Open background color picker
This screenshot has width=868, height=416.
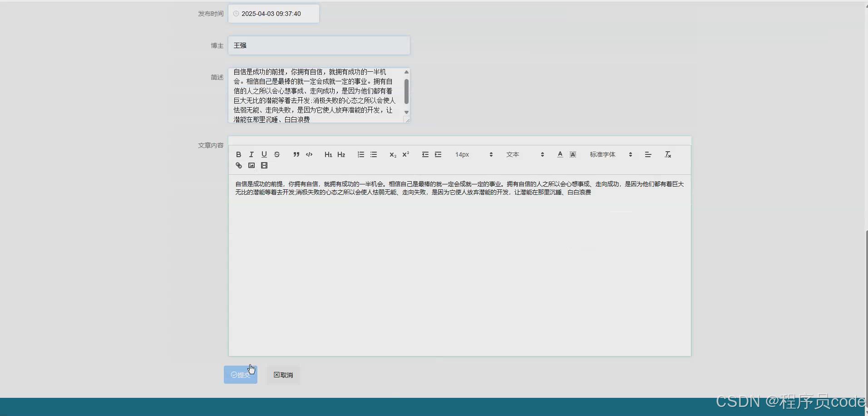[573, 154]
